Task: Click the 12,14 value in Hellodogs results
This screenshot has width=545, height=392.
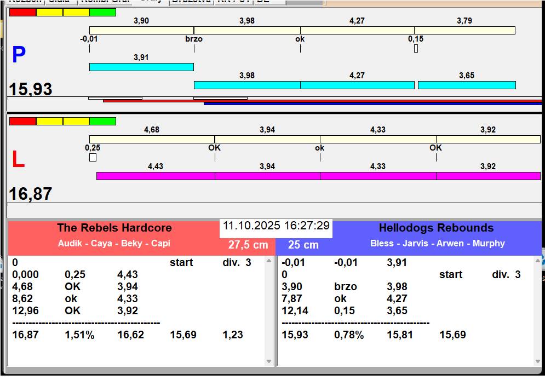Action: tap(295, 310)
